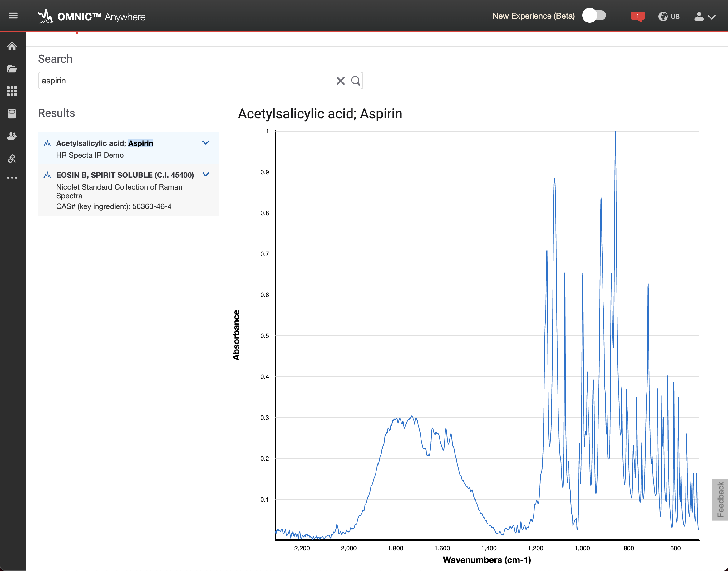Show more options via ellipsis icon
Viewport: 728px width, 571px height.
[x=12, y=178]
